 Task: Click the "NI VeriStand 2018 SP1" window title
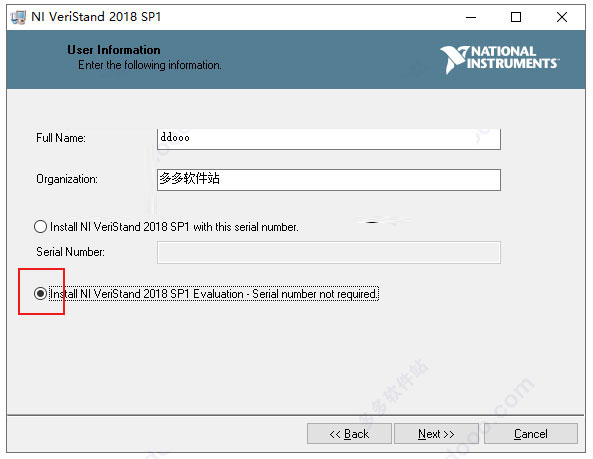point(96,17)
